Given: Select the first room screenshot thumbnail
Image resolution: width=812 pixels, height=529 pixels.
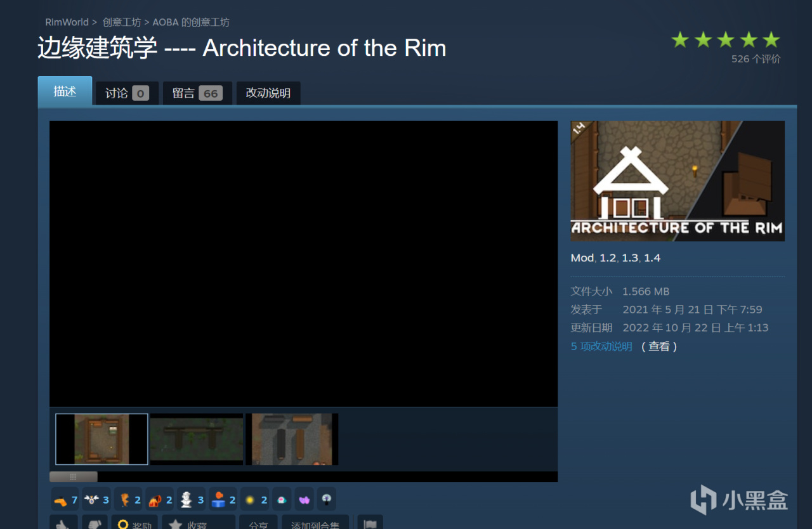Looking at the screenshot, I should pyautogui.click(x=101, y=439).
